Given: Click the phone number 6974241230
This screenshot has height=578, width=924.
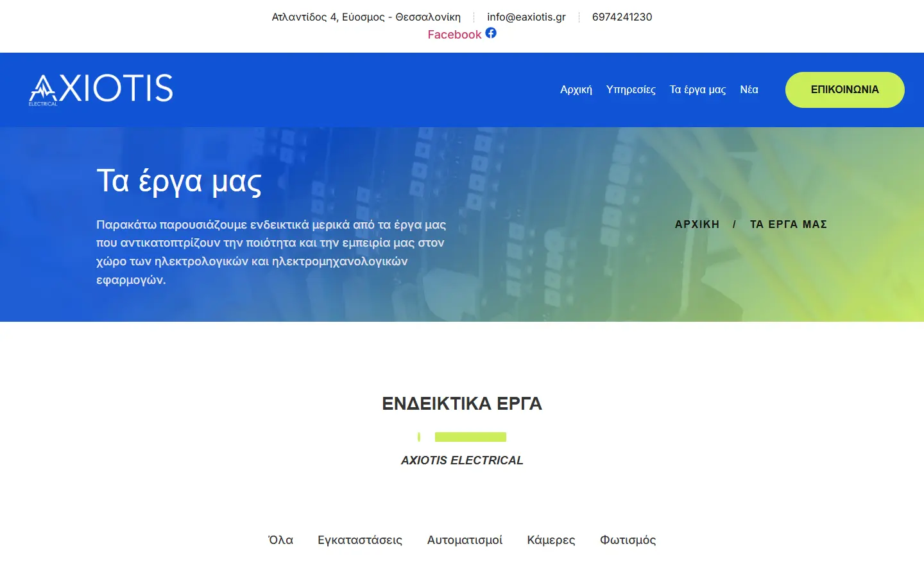Looking at the screenshot, I should (622, 17).
